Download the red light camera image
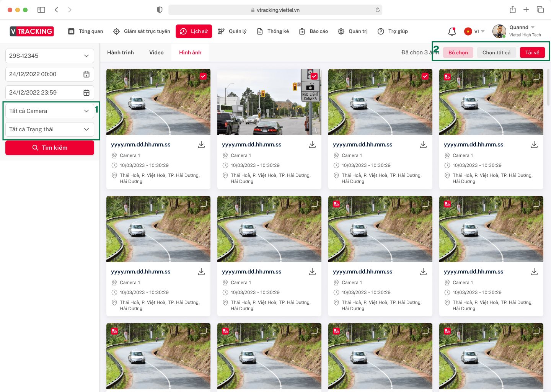Screen dimensions: 551x392 pyautogui.click(x=312, y=145)
